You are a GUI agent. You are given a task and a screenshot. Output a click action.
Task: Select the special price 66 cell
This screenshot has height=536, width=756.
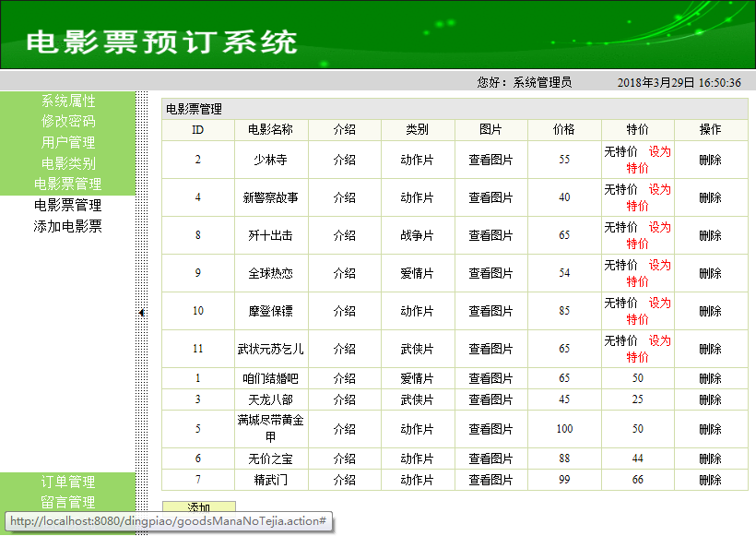click(x=637, y=480)
